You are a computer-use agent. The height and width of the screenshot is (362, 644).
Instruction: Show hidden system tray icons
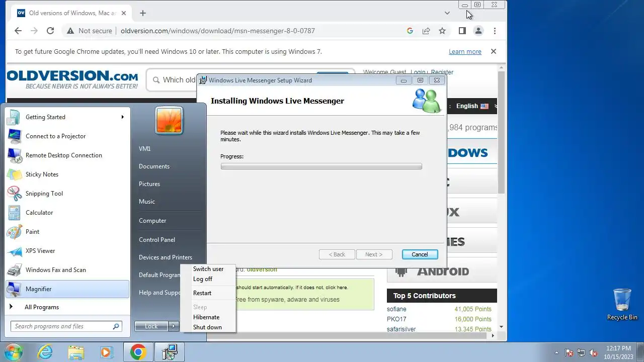556,352
